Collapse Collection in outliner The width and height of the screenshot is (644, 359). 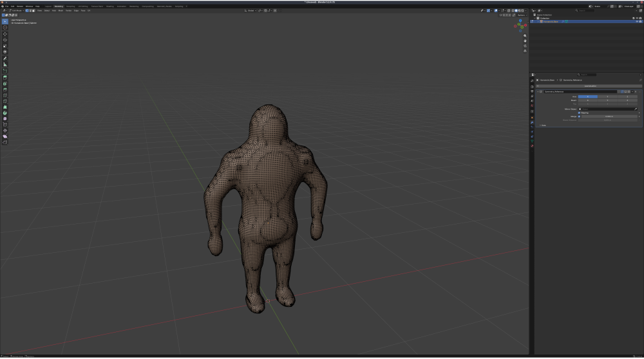point(535,18)
